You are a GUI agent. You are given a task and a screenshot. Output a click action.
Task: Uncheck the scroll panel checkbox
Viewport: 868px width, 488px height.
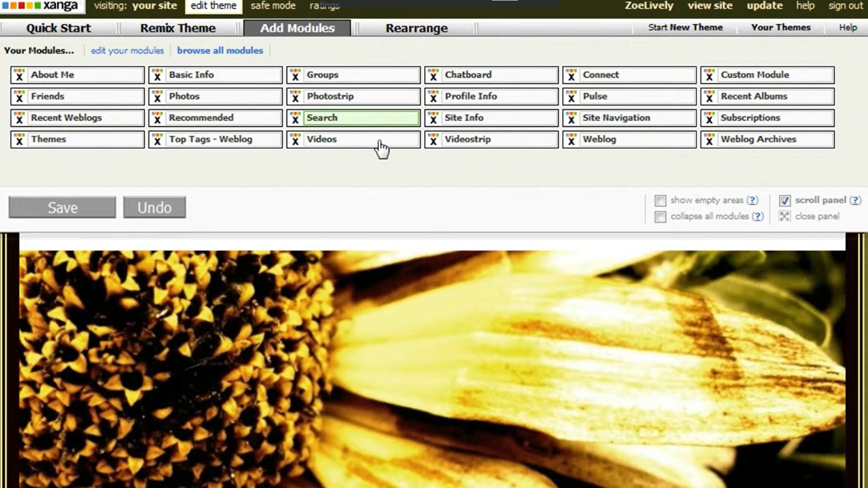[784, 201]
